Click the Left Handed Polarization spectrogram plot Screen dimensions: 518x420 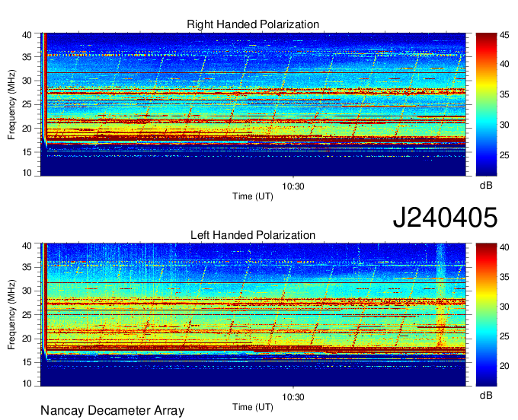(x=253, y=315)
